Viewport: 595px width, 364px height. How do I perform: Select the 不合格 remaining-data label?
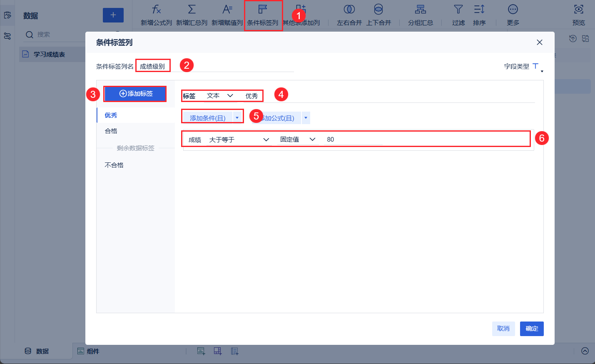coord(136,165)
